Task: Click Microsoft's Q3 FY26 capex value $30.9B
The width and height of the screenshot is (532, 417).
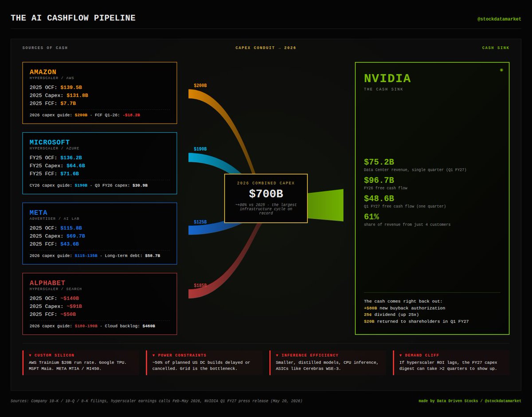Action: [140, 185]
